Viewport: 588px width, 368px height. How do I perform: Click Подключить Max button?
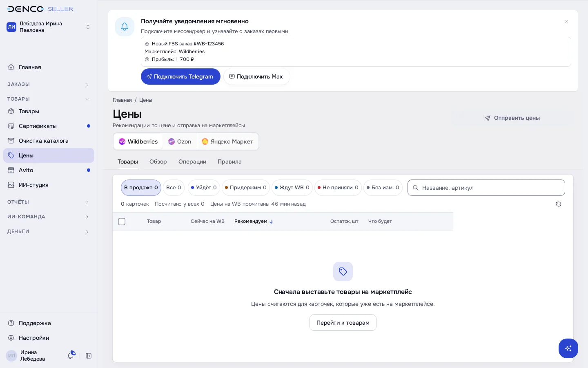point(256,76)
